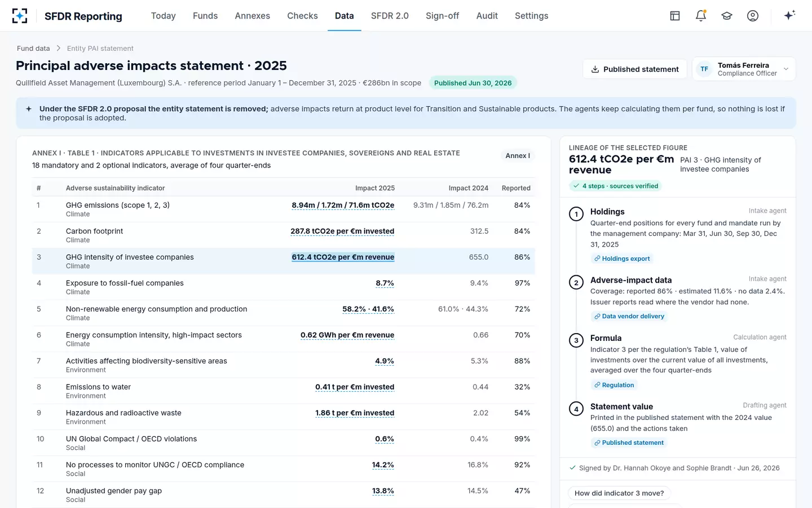Click the 612.4 tCO2e per €m revenue table value

click(343, 257)
